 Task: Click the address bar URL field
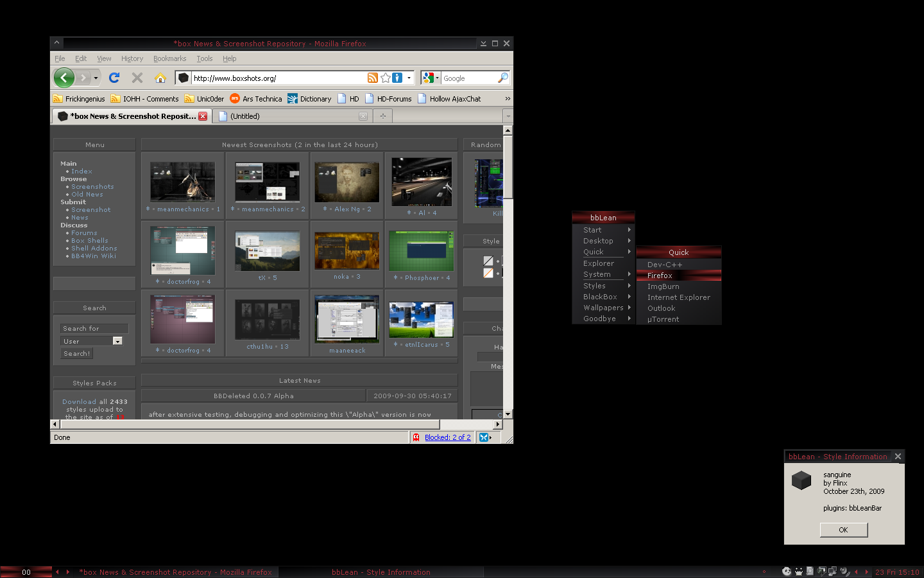(276, 78)
